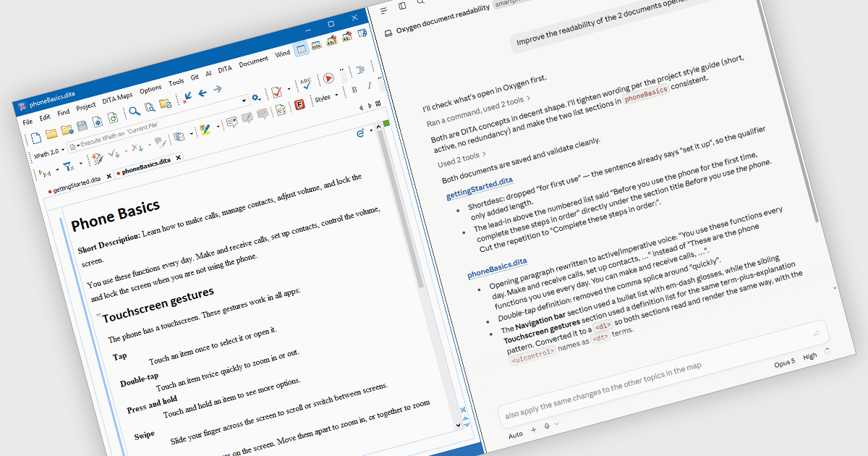Open the File menu
868x456 pixels.
click(27, 122)
